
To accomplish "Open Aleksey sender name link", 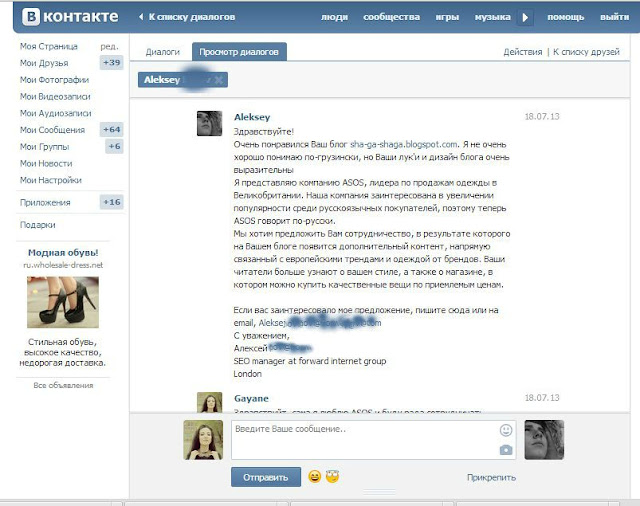I will tap(252, 117).
